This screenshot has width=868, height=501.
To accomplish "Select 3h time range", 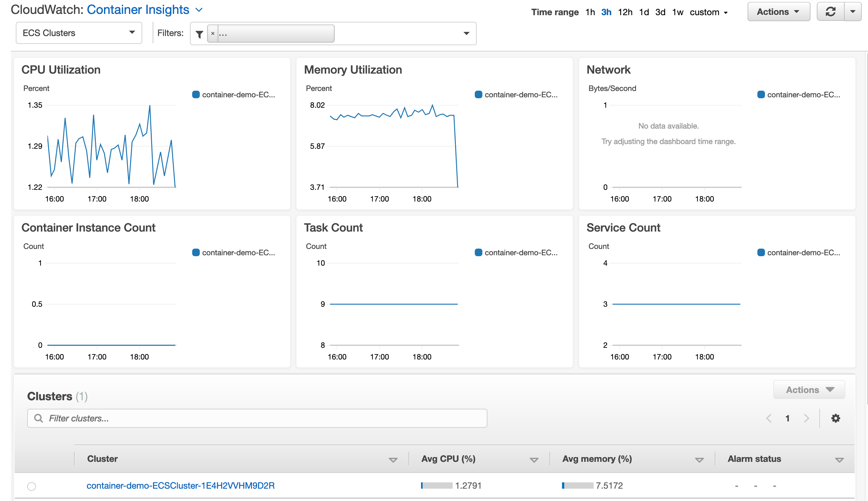I will coord(606,12).
